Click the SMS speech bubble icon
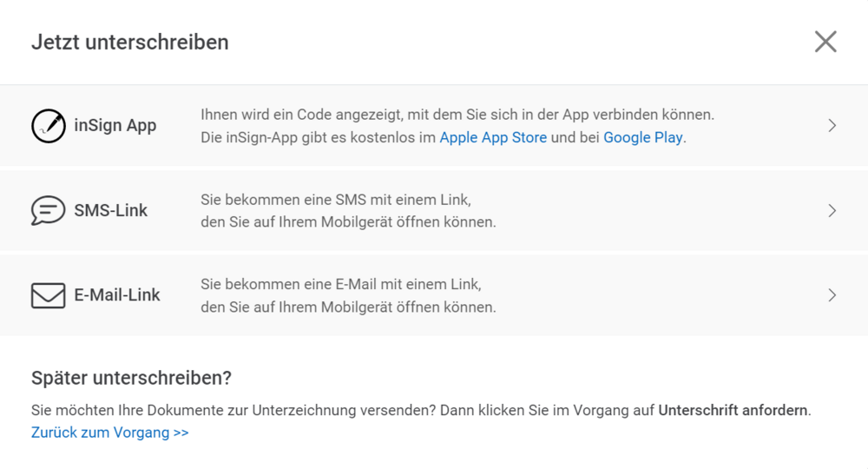The image size is (868, 469). pos(49,210)
